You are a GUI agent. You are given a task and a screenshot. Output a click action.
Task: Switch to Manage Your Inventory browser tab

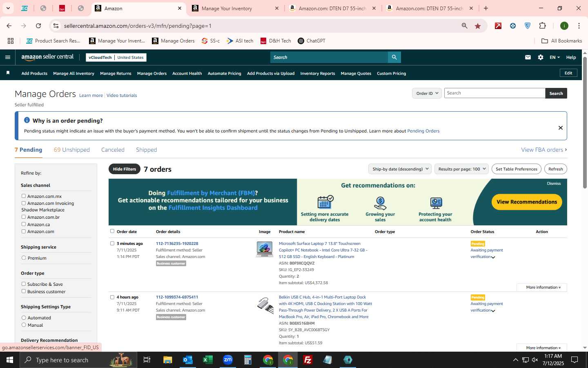235,8
